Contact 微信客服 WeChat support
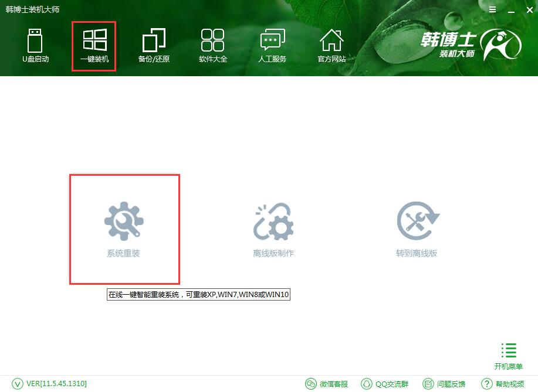 (327, 384)
